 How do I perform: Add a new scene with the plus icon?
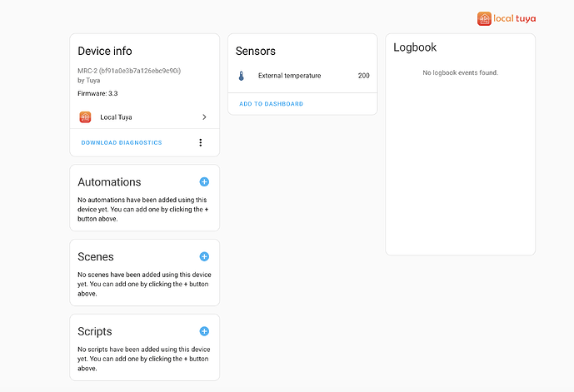(204, 256)
